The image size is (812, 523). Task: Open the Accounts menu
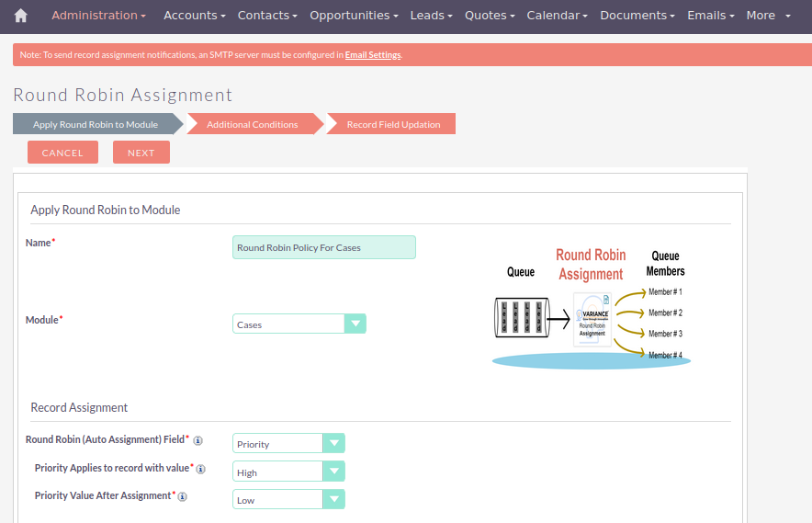[x=194, y=16]
